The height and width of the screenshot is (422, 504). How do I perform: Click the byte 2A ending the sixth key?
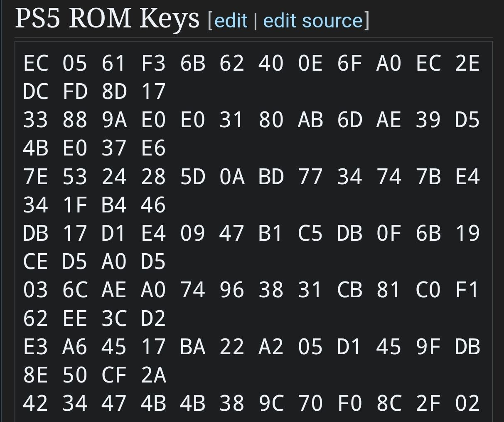tap(153, 375)
